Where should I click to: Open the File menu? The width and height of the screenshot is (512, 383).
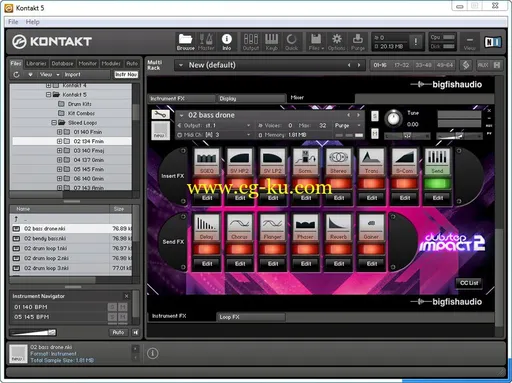pyautogui.click(x=13, y=22)
